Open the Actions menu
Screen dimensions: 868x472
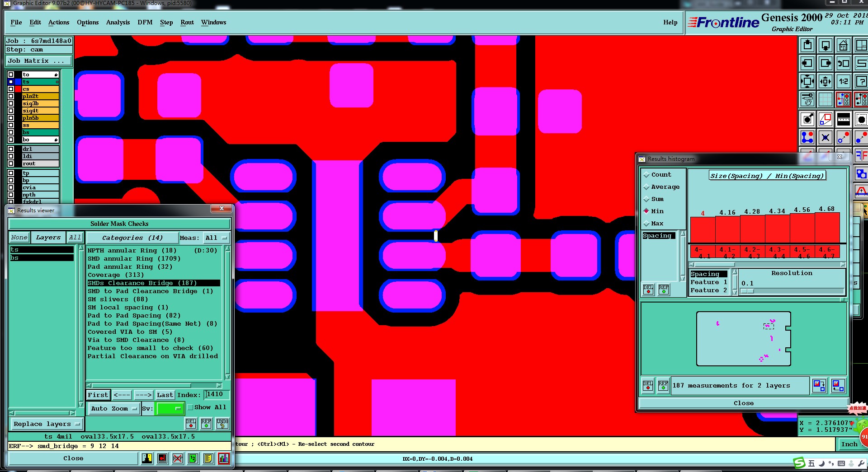(59, 23)
